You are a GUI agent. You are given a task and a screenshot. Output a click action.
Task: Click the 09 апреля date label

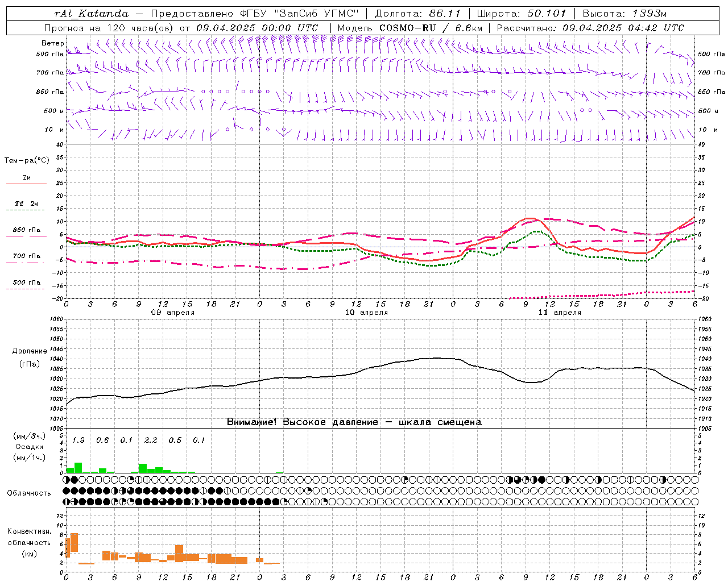tap(172, 313)
